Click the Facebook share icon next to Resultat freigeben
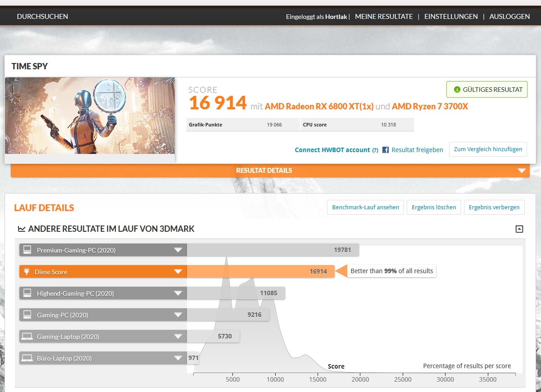 click(386, 150)
